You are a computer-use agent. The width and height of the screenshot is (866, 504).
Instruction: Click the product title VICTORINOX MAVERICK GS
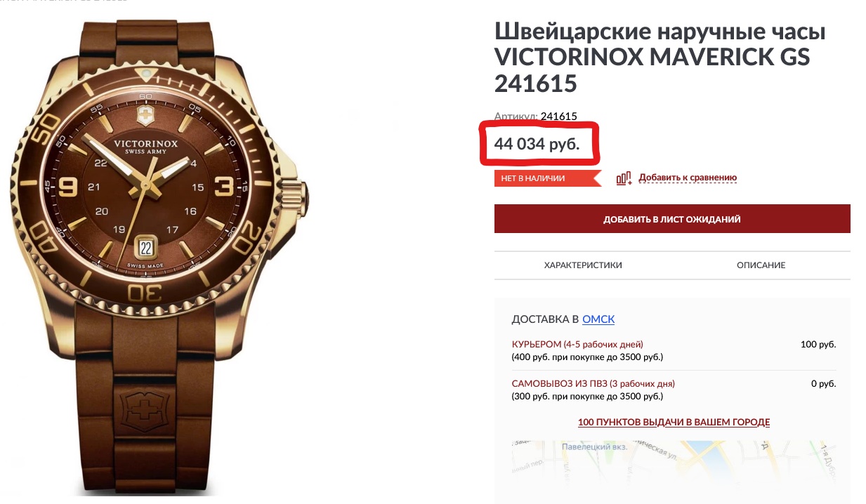pyautogui.click(x=652, y=58)
